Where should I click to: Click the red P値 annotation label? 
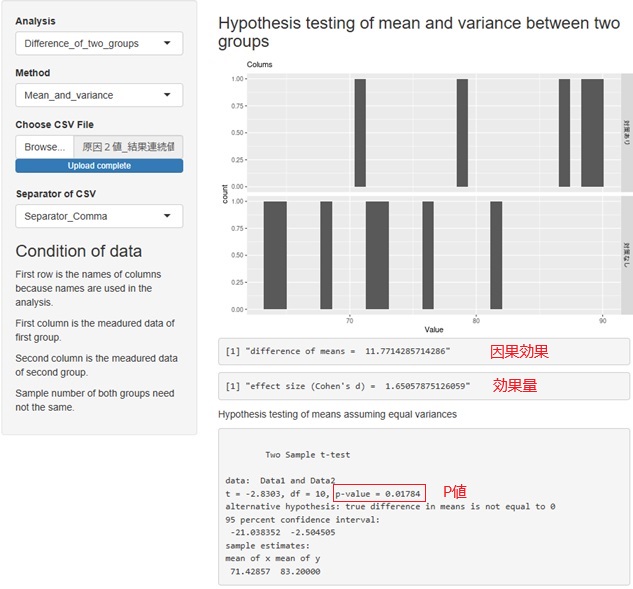click(456, 492)
